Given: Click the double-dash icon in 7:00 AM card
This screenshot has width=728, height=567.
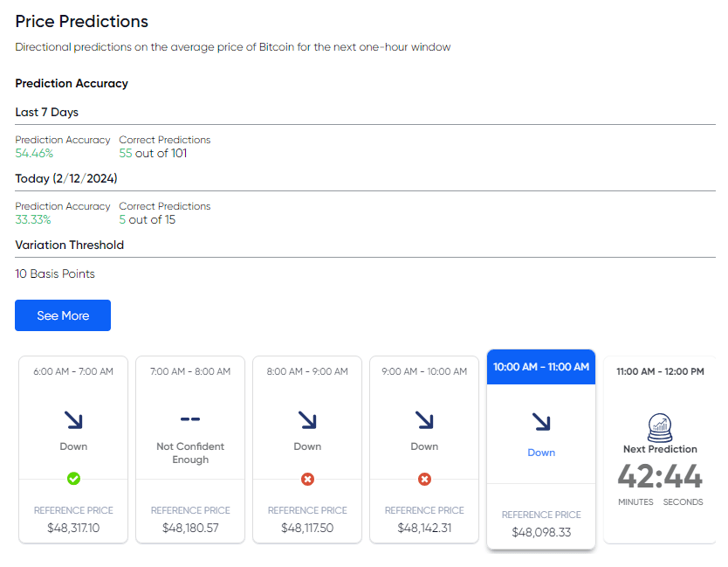Looking at the screenshot, I should (x=190, y=420).
